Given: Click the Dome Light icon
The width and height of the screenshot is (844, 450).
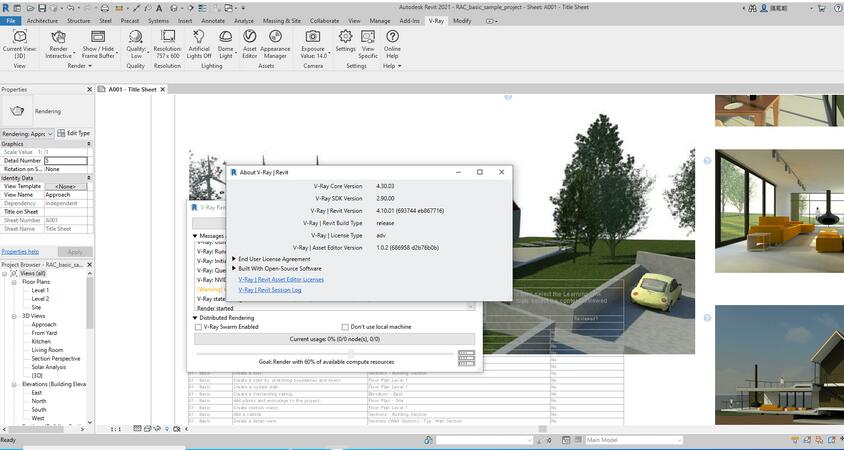Looking at the screenshot, I should click(x=226, y=37).
